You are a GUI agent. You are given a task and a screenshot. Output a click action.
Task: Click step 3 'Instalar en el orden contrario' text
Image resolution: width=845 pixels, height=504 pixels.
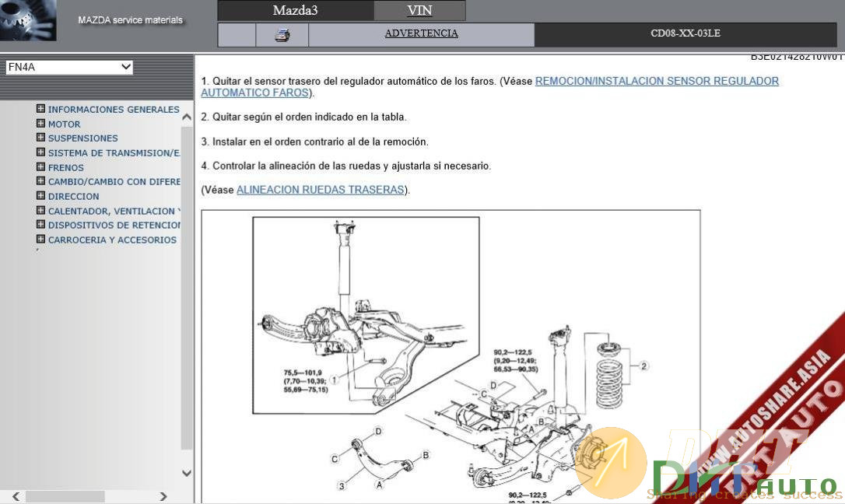pos(314,142)
